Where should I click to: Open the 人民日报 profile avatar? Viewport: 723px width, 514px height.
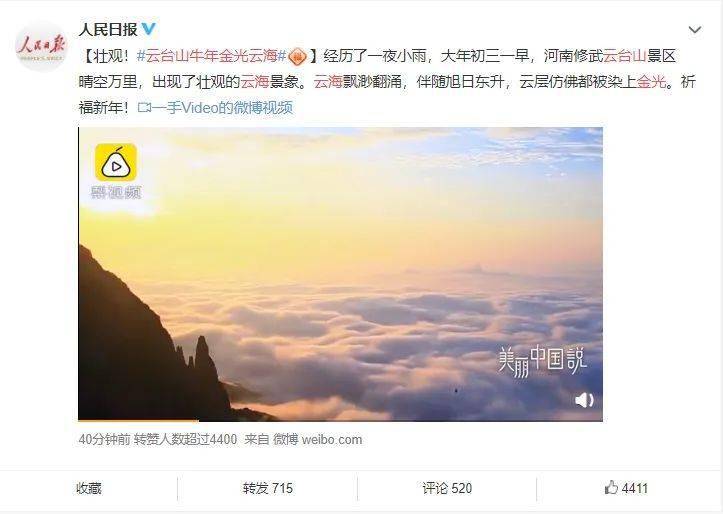[41, 46]
